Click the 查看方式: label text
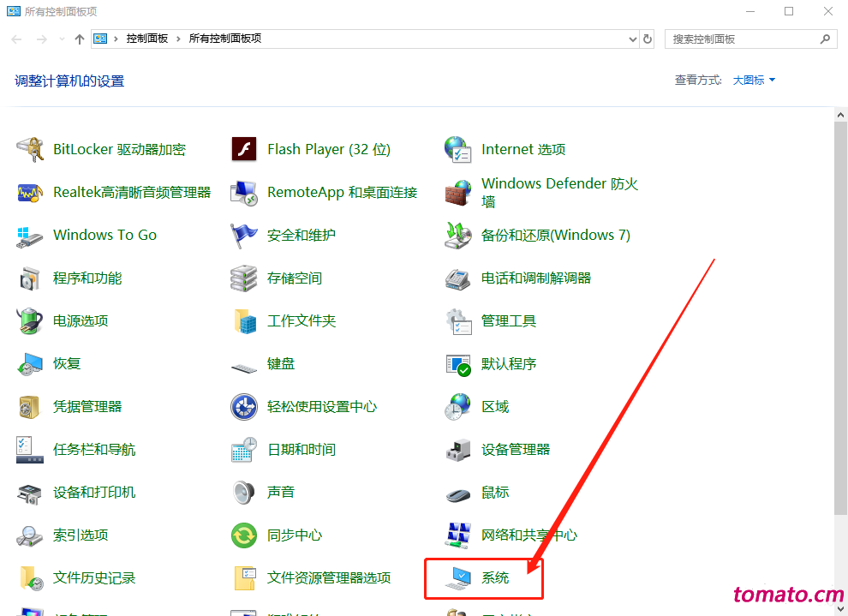 coord(698,80)
